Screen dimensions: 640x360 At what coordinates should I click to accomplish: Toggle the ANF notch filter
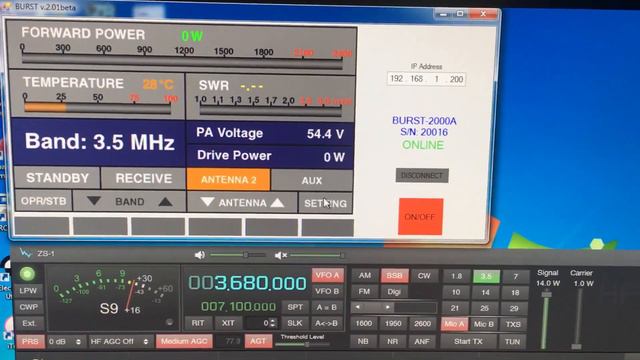(x=422, y=341)
